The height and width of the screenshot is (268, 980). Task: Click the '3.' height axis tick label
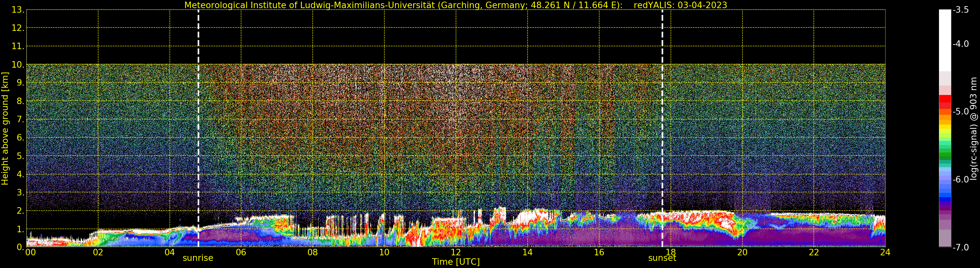click(x=20, y=192)
